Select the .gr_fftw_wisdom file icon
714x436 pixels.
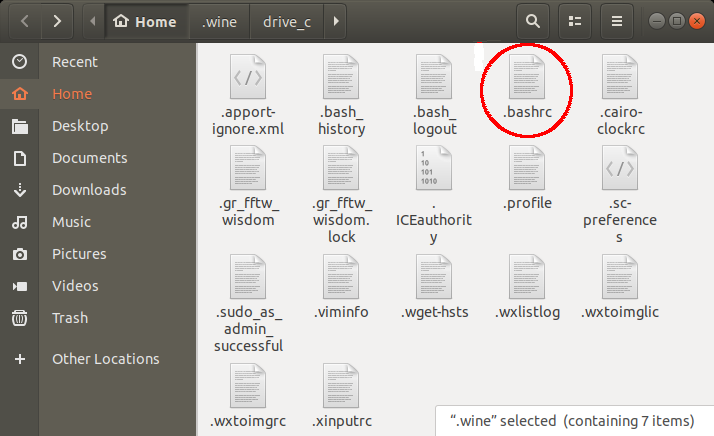point(248,168)
